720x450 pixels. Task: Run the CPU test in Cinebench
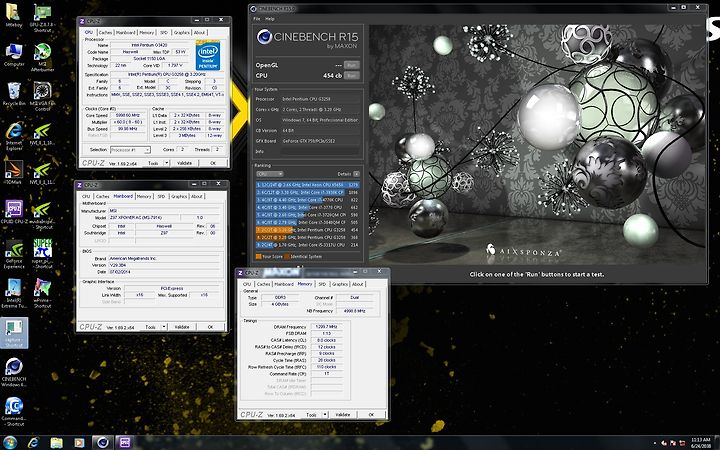click(x=352, y=75)
